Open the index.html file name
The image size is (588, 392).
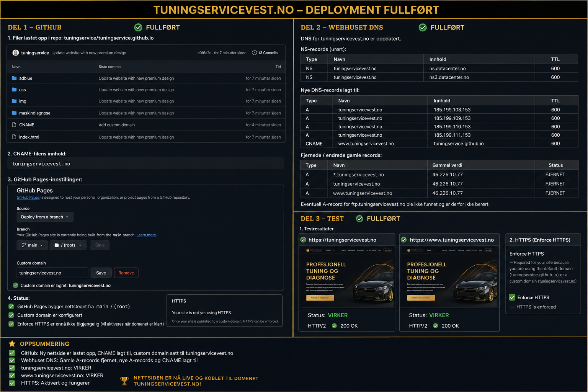pyautogui.click(x=29, y=137)
